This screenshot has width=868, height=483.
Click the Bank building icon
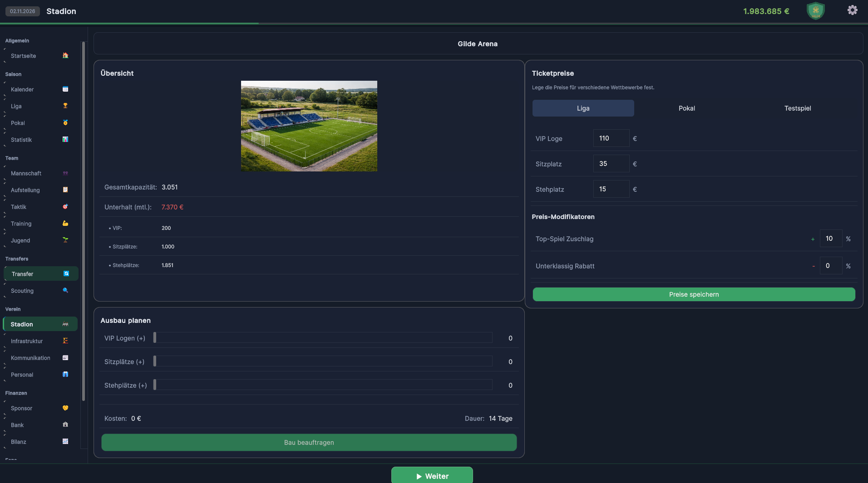point(65,424)
